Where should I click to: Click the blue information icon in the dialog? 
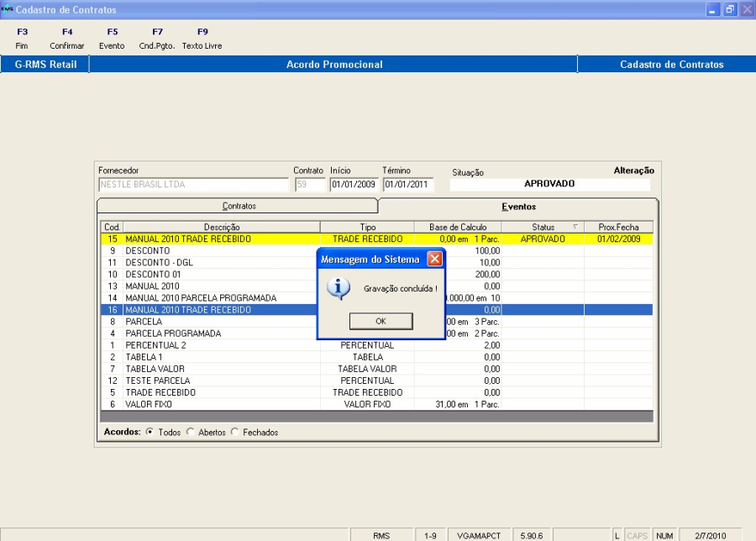[x=338, y=289]
